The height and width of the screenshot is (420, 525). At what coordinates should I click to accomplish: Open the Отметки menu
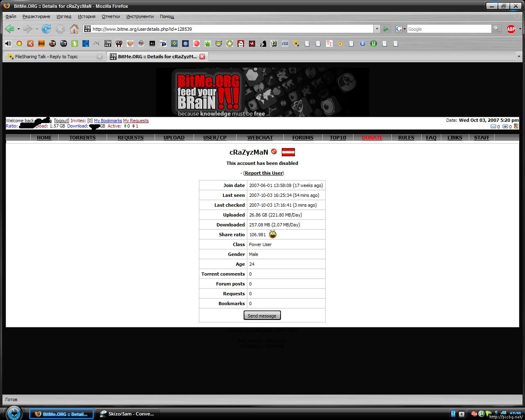point(111,16)
